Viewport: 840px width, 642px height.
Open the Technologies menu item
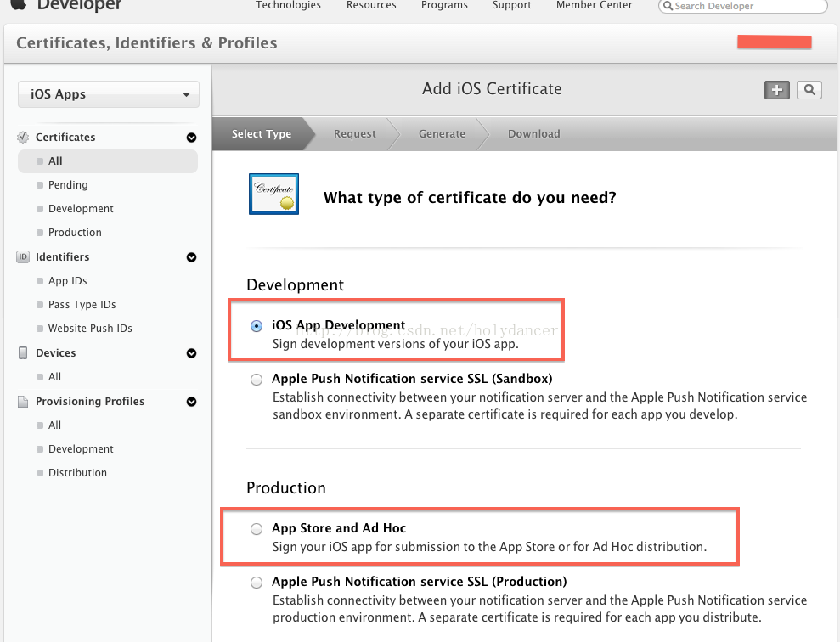[x=288, y=5]
